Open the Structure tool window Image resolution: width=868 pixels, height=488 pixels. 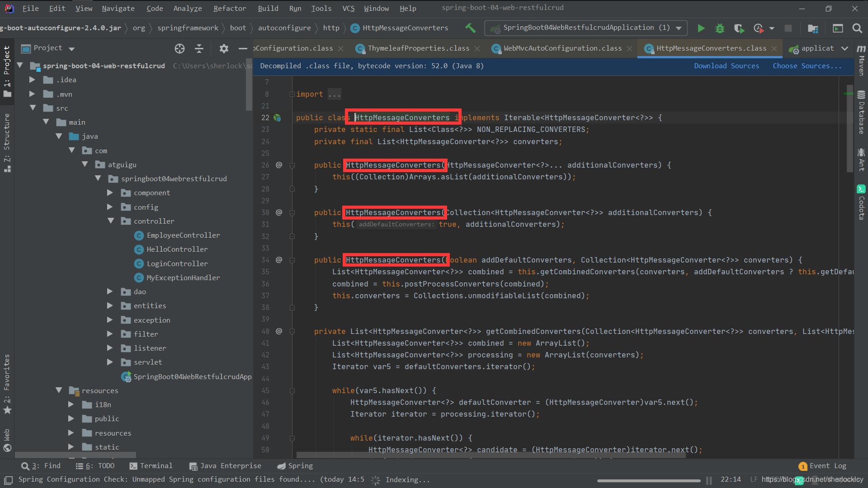(x=7, y=142)
